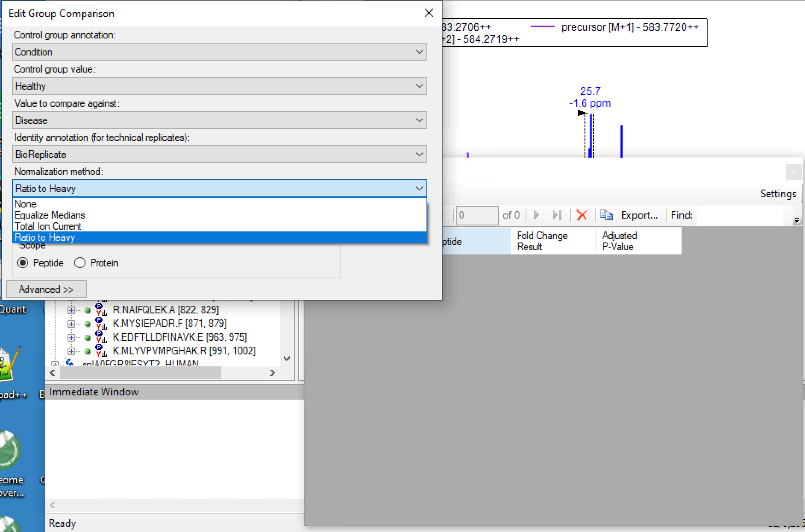Click purple precursor [M+1] legend line
Screen dimensions: 805x532
coord(542,27)
